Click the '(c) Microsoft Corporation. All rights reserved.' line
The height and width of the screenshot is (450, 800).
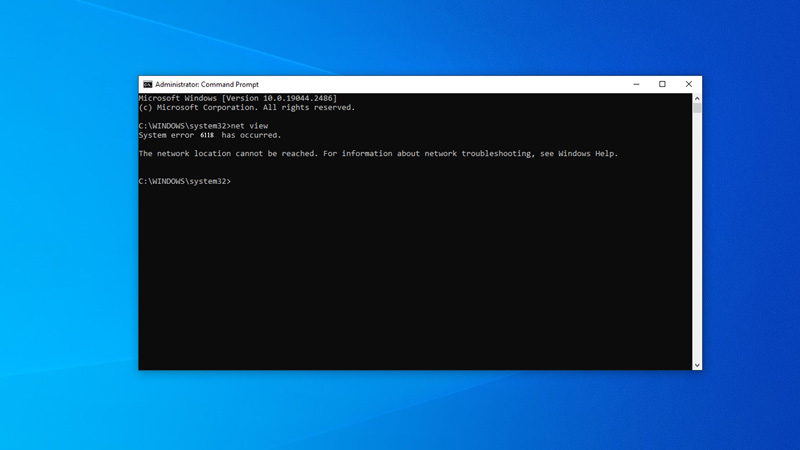coord(246,107)
